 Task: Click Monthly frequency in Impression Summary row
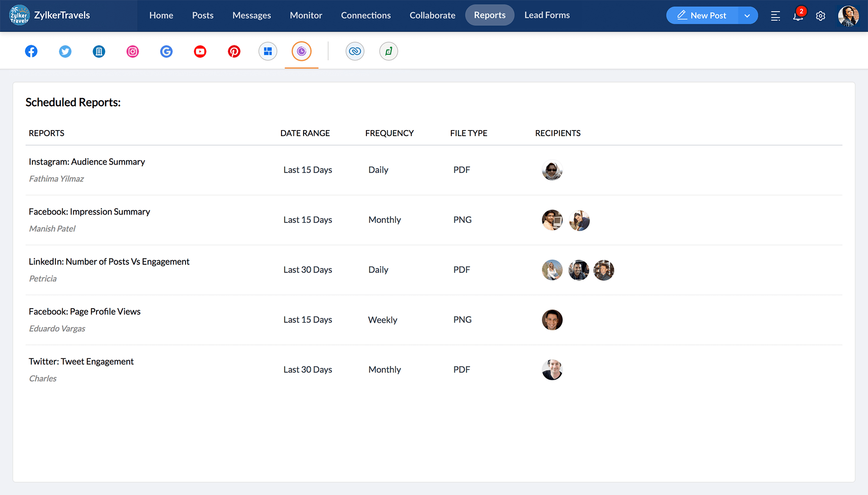coord(384,220)
